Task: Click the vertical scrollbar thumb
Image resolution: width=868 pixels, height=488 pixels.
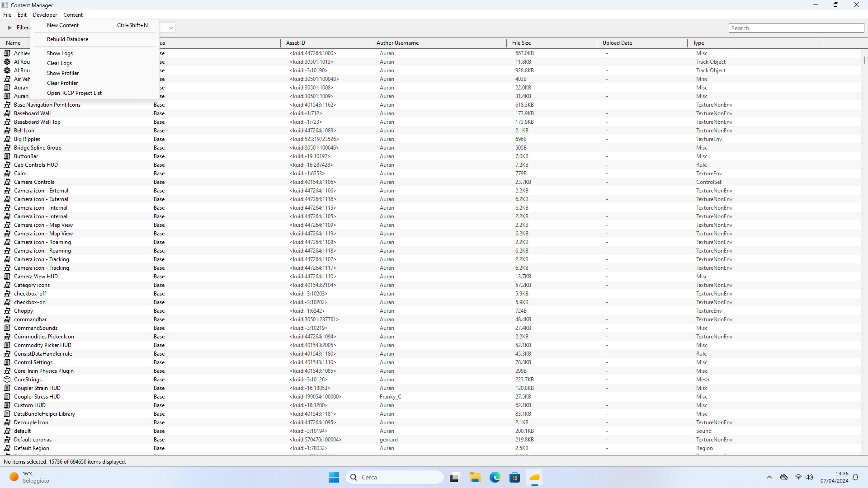Action: [x=864, y=60]
